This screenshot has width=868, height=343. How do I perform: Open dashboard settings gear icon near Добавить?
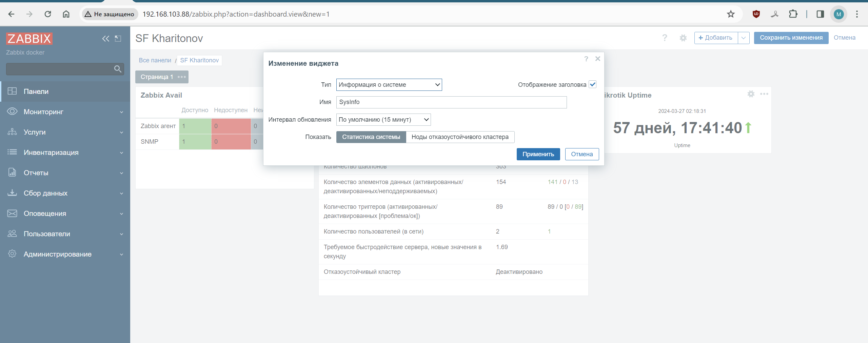pyautogui.click(x=683, y=38)
